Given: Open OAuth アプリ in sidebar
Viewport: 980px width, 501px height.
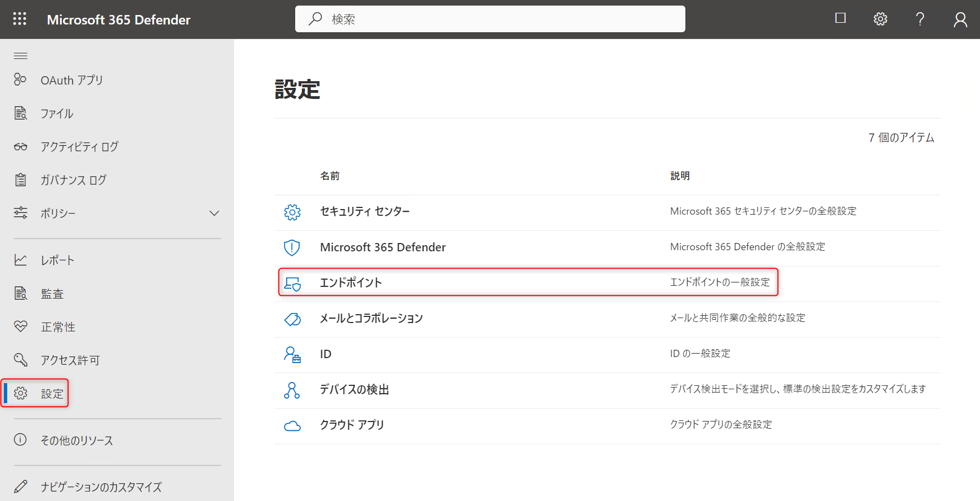Looking at the screenshot, I should pyautogui.click(x=72, y=80).
